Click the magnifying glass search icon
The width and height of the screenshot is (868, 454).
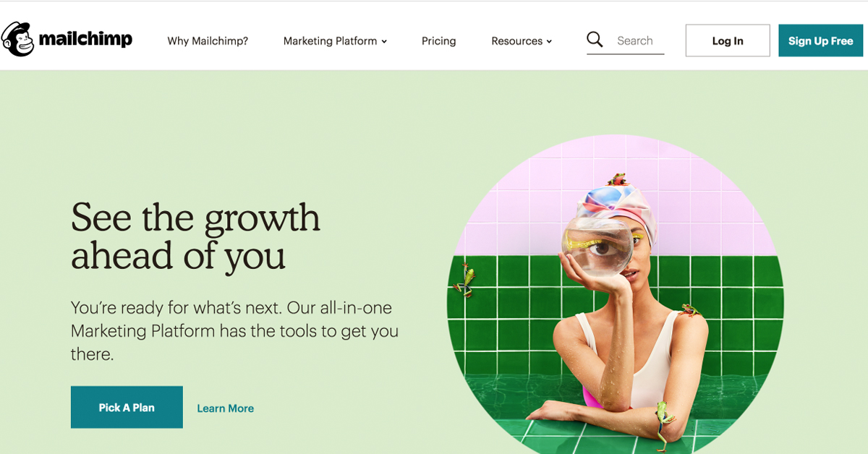click(x=595, y=40)
